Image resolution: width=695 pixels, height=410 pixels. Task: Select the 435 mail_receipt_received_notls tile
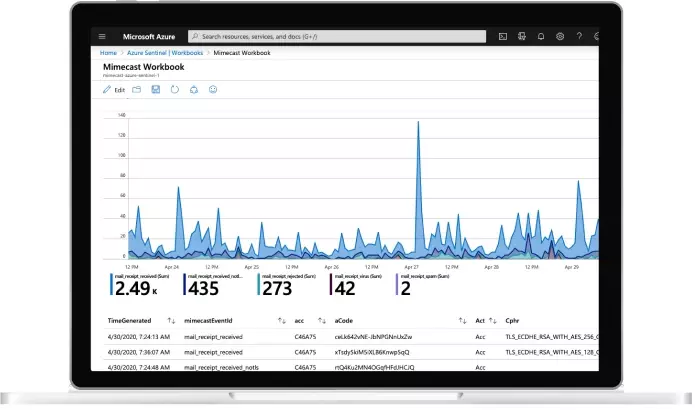pos(214,285)
